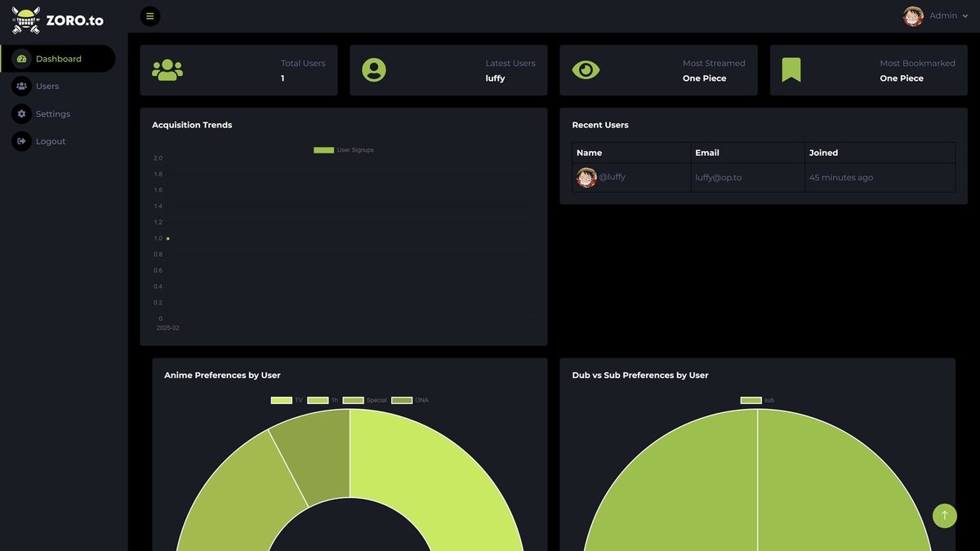This screenshot has height=551, width=980.
Task: Click the Most Streamed eye icon
Action: coord(586,70)
